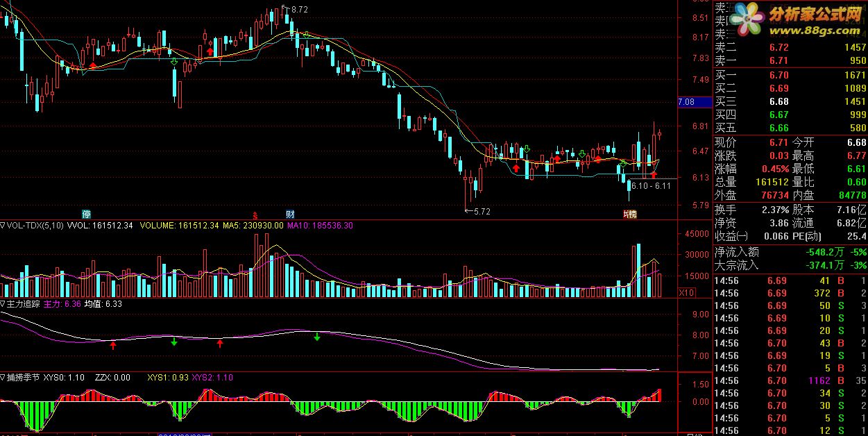Viewport: 868px width, 436px height.
Task: Click the X10 volume scale label
Action: (x=686, y=293)
